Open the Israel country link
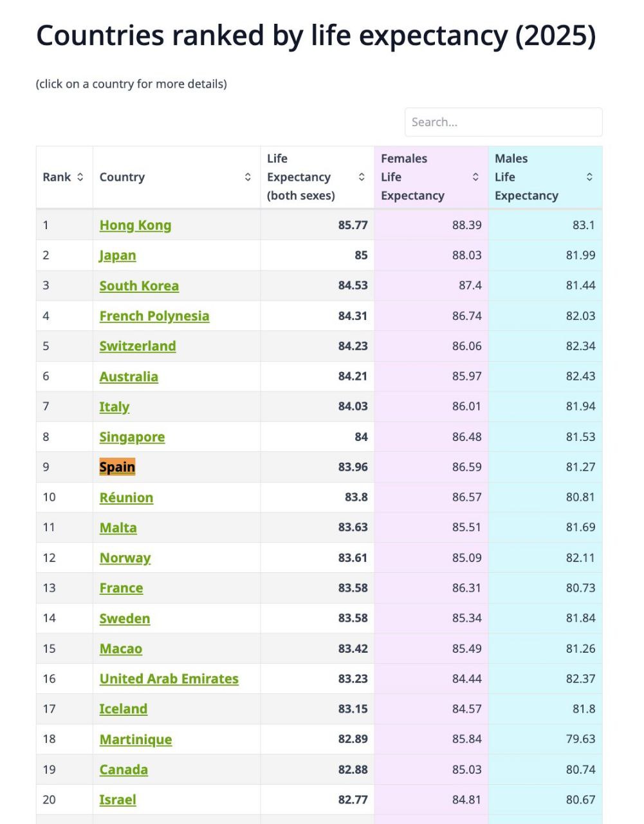The height and width of the screenshot is (824, 644). click(x=118, y=800)
